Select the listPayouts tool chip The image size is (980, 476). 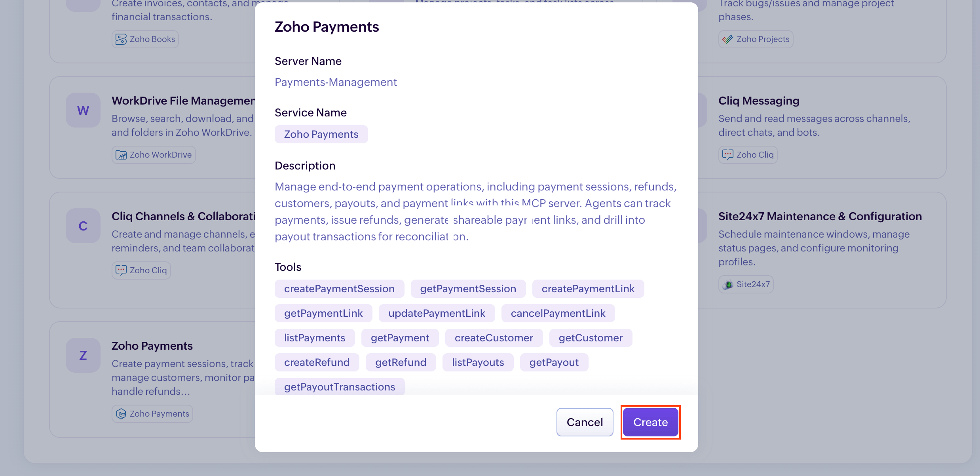478,362
